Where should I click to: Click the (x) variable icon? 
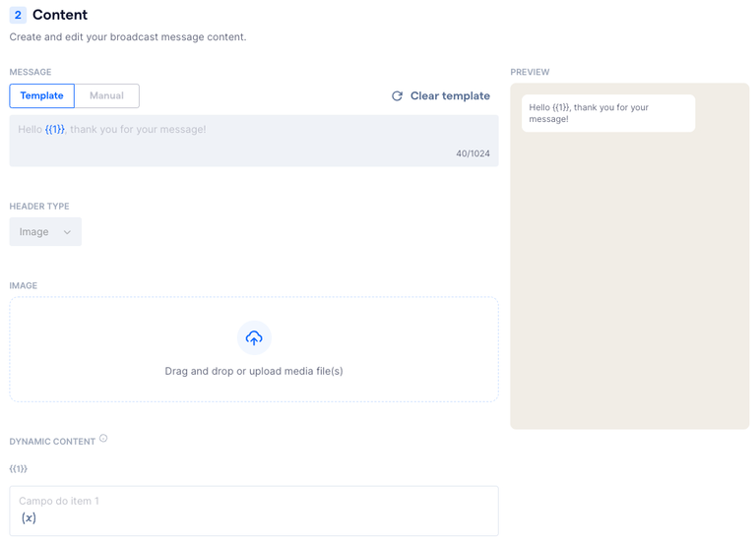(x=29, y=518)
